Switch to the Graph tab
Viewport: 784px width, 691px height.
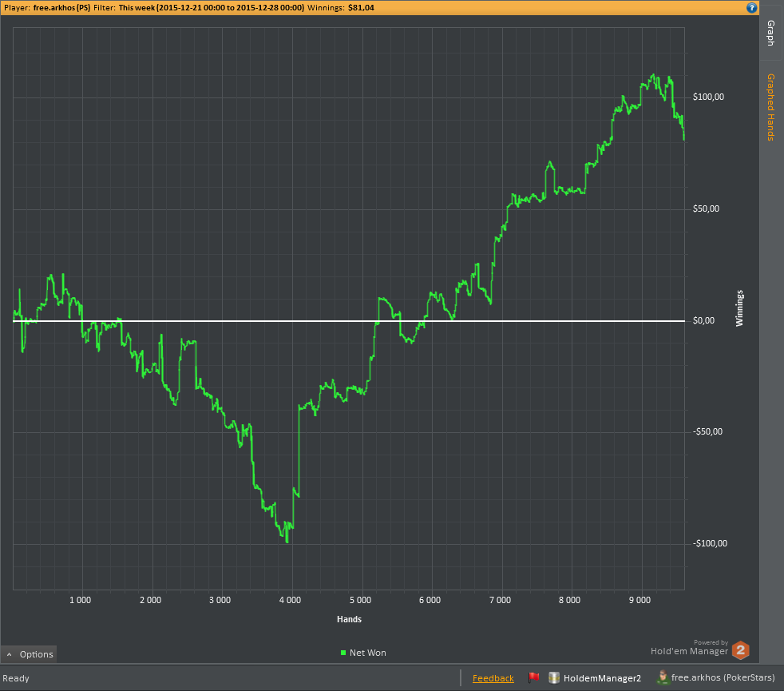pyautogui.click(x=771, y=33)
